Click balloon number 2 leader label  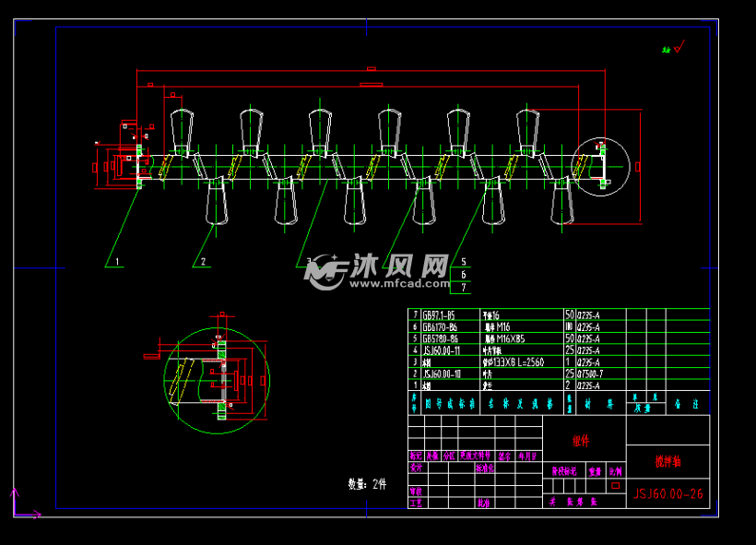coord(204,261)
